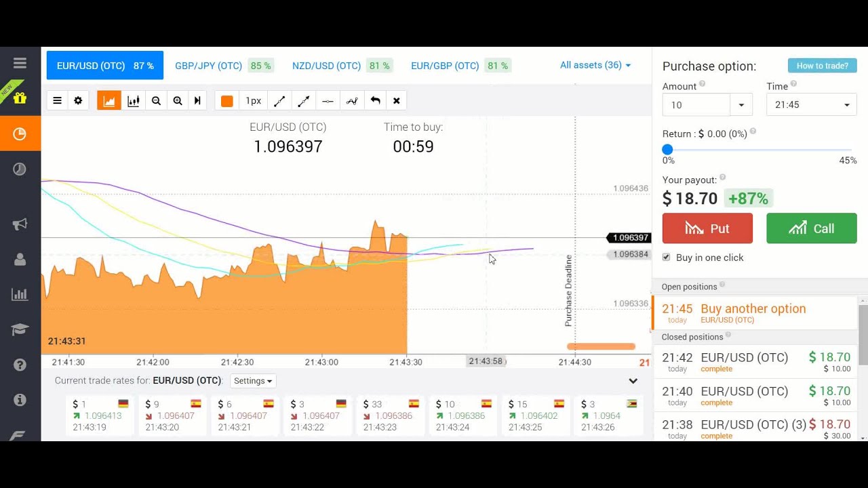Open trade rates Settings dropdown

(253, 381)
